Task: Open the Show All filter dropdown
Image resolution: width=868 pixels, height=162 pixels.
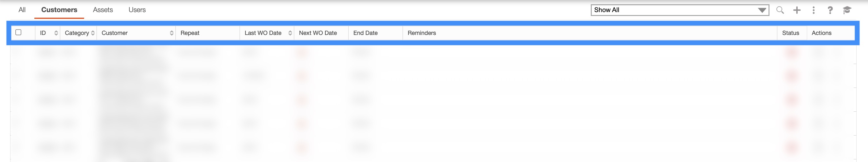Action: pyautogui.click(x=680, y=10)
